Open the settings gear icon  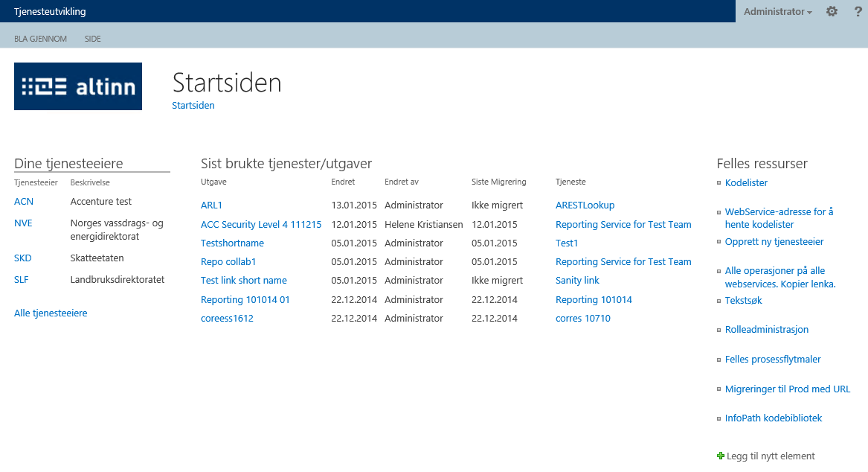click(832, 11)
